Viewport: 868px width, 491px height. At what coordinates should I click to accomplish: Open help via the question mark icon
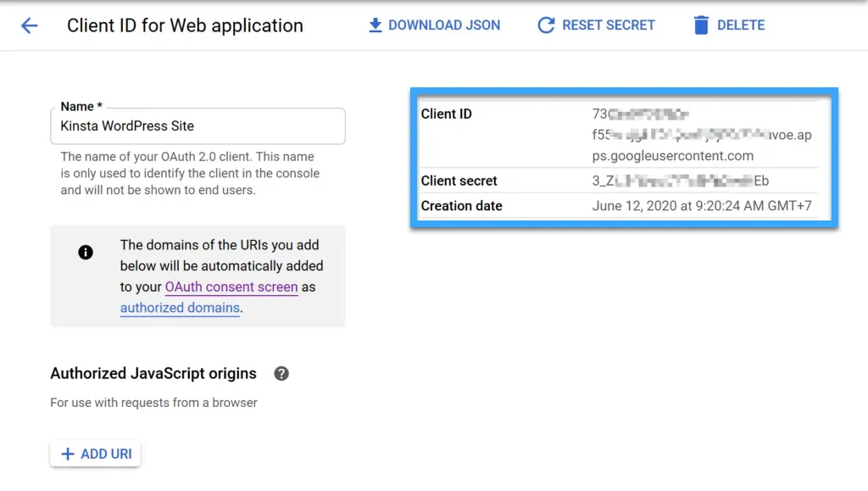coord(281,373)
